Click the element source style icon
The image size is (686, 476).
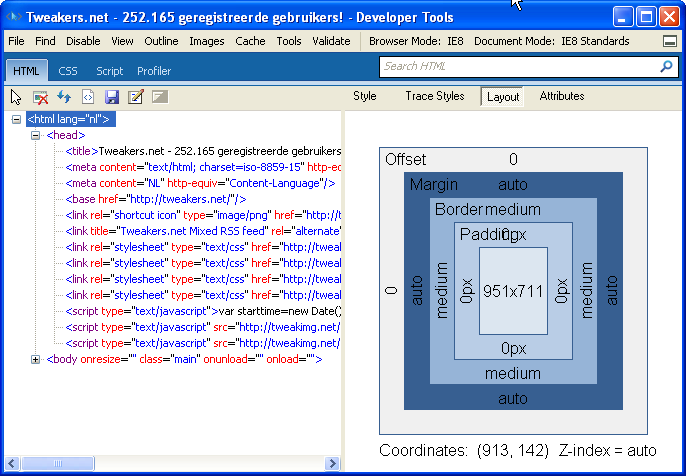(x=88, y=97)
